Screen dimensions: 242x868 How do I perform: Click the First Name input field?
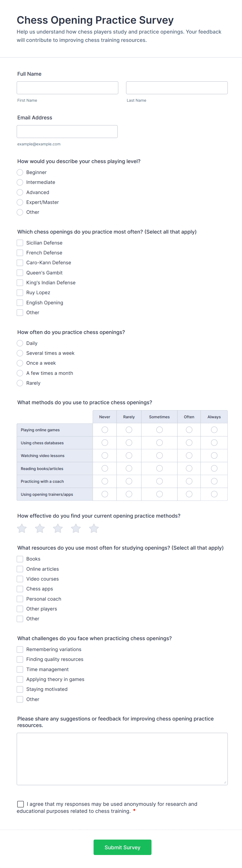pyautogui.click(x=67, y=88)
